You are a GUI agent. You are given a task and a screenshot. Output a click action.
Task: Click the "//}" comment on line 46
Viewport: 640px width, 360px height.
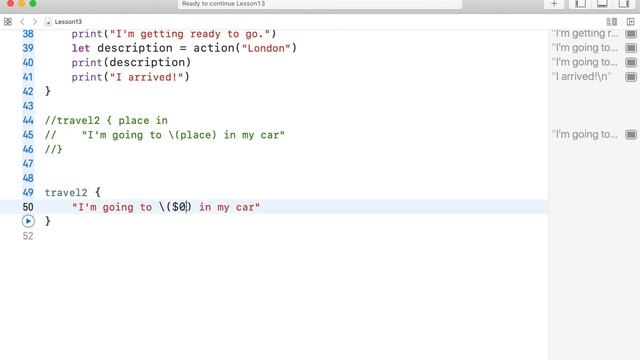point(53,149)
